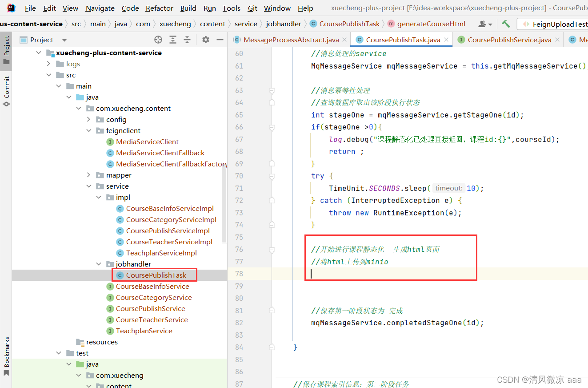Open the Help menu
Image resolution: width=588 pixels, height=388 pixels.
[x=305, y=8]
